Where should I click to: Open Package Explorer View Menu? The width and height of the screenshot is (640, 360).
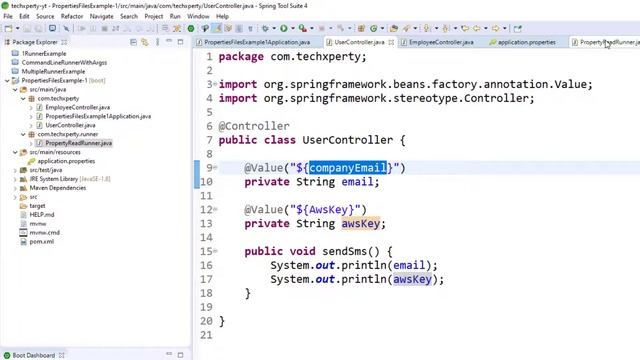click(x=157, y=42)
